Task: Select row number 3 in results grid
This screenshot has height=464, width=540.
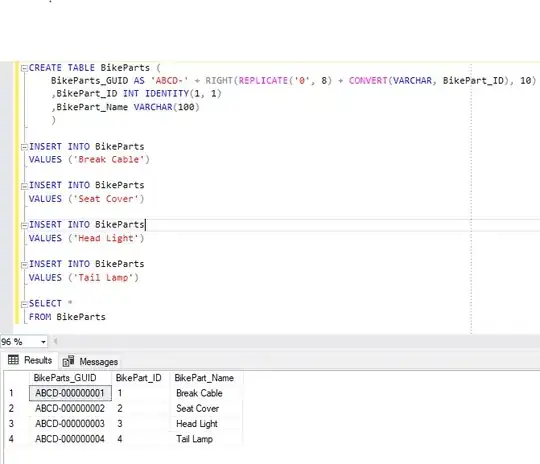Action: tap(11, 423)
